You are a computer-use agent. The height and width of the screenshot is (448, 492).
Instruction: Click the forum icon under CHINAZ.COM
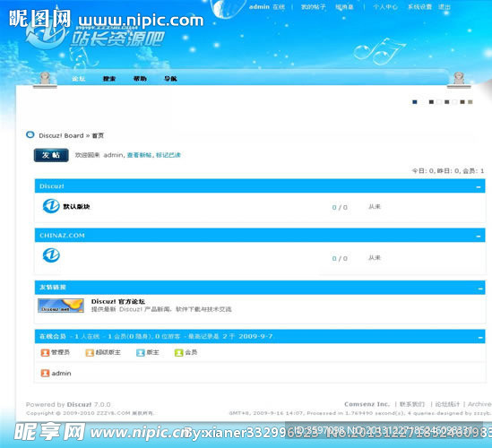[51, 255]
